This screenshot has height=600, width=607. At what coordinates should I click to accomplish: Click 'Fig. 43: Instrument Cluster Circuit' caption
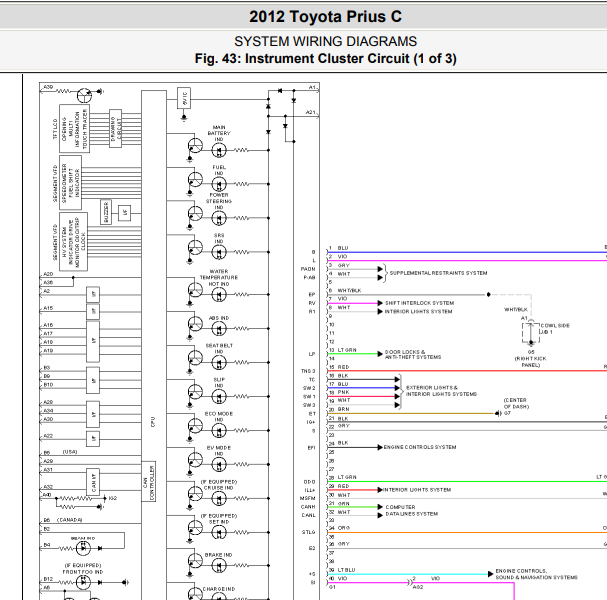pyautogui.click(x=302, y=58)
